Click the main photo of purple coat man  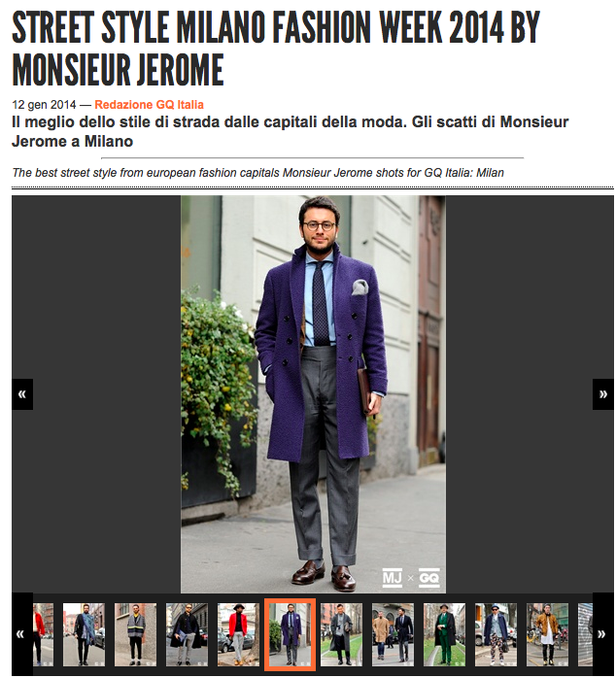[x=313, y=394]
